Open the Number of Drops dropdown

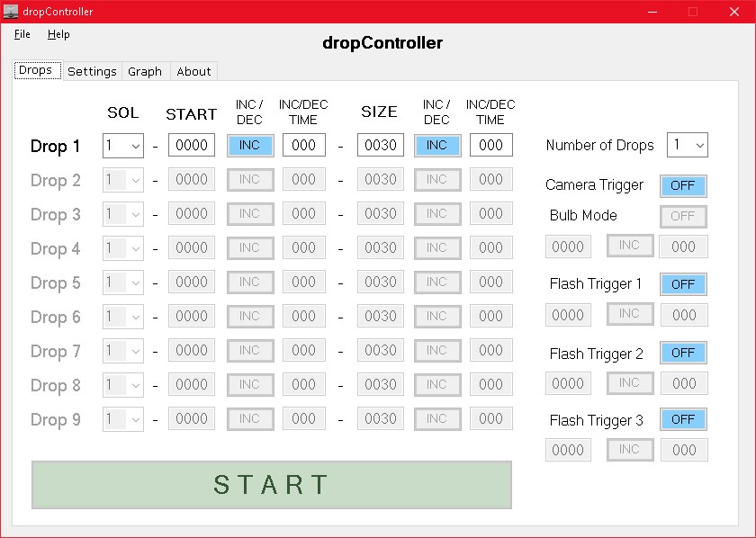(x=687, y=145)
